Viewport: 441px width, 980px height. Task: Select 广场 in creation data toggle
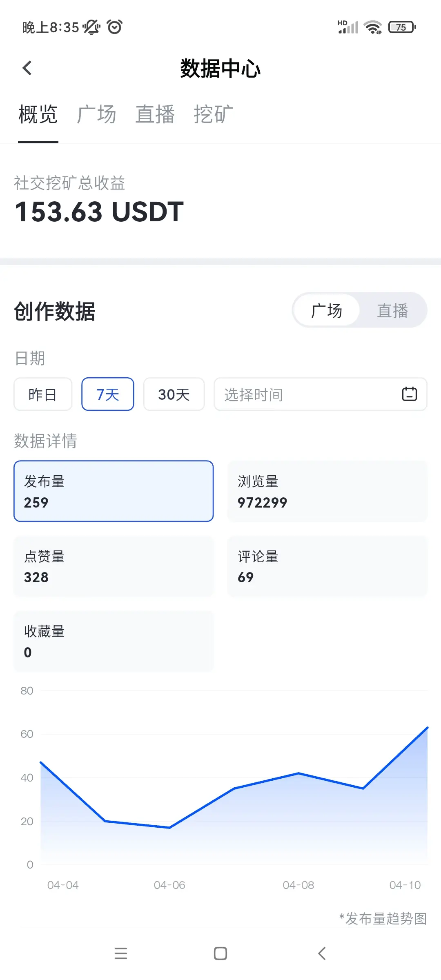pos(327,311)
